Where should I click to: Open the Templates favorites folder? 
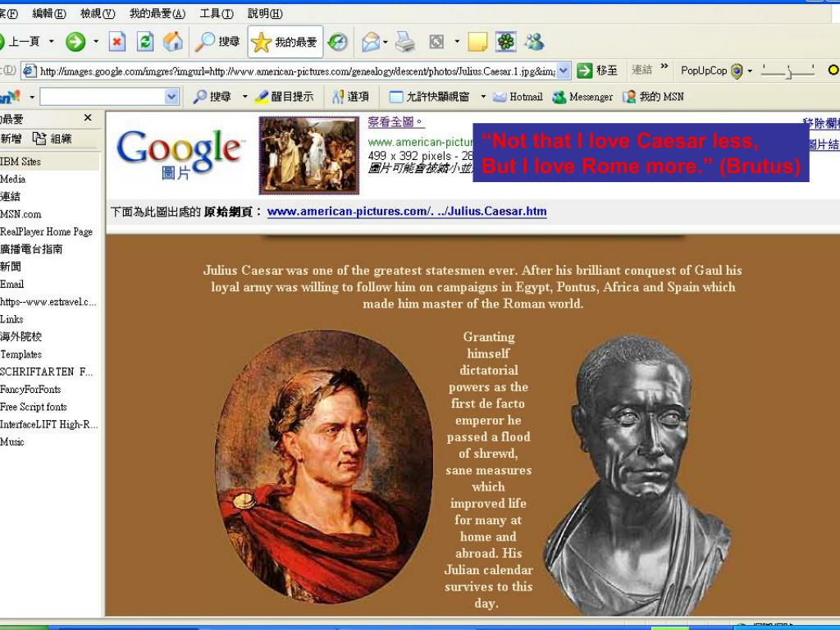[21, 354]
